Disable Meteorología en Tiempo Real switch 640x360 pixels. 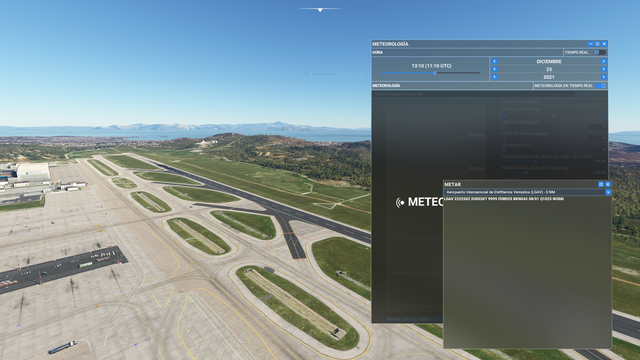click(x=600, y=86)
